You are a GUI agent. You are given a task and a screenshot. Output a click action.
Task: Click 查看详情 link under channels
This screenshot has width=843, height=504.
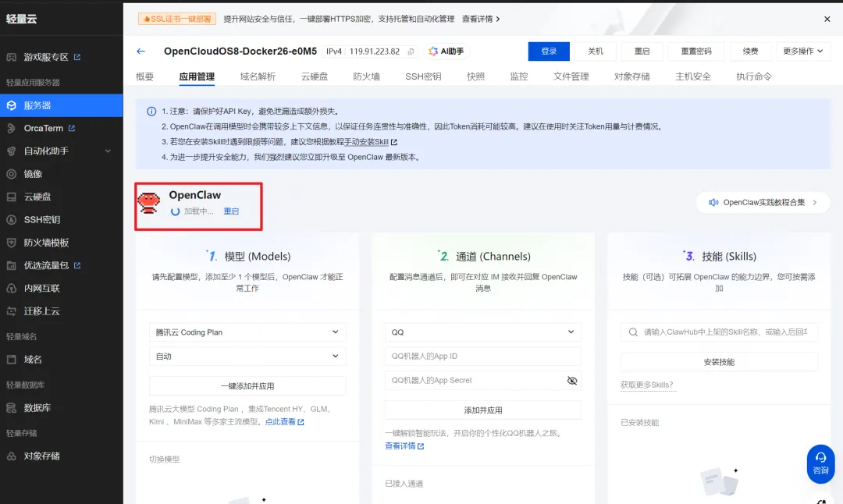pos(404,446)
